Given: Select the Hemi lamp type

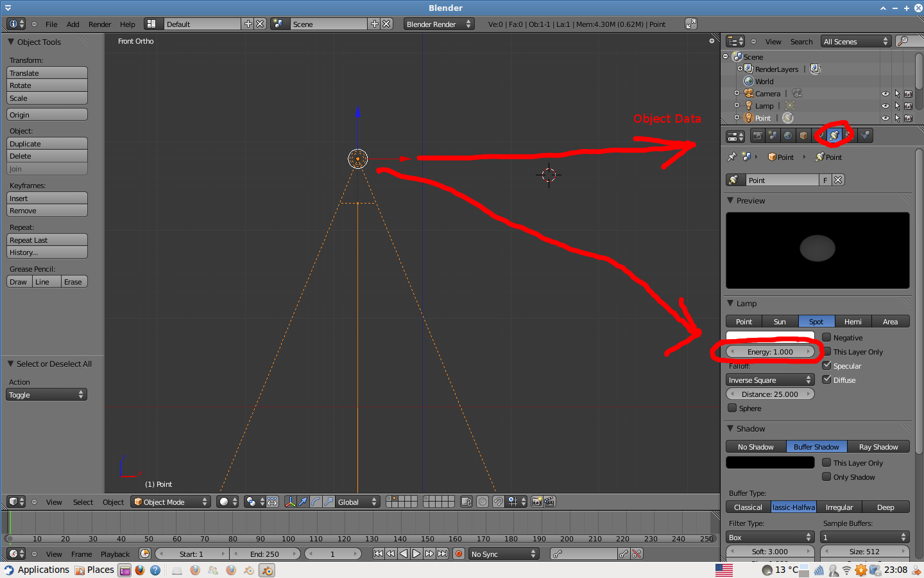Looking at the screenshot, I should [x=853, y=322].
